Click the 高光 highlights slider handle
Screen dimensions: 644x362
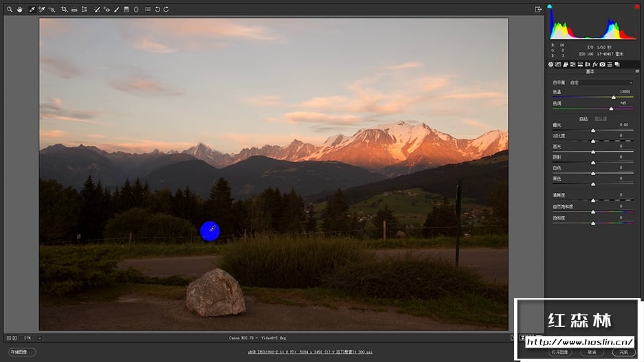tap(593, 152)
